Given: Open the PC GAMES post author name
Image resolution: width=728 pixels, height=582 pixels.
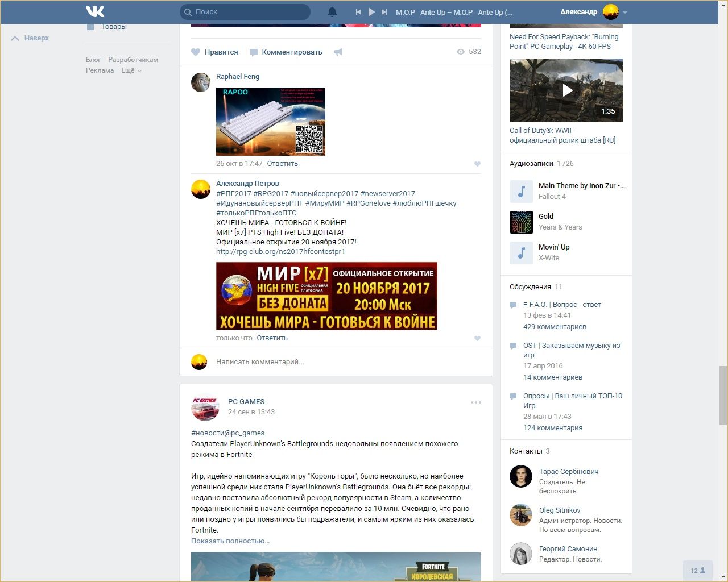Looking at the screenshot, I should pyautogui.click(x=246, y=402).
